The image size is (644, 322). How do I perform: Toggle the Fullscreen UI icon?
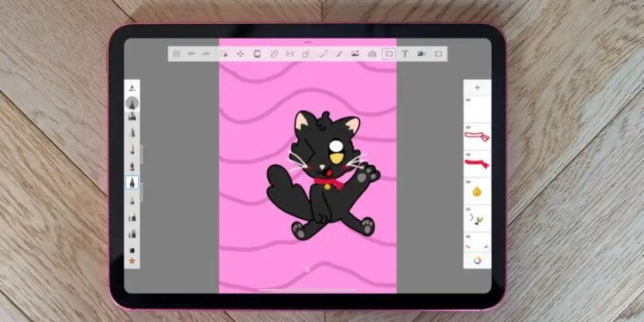coord(439,54)
